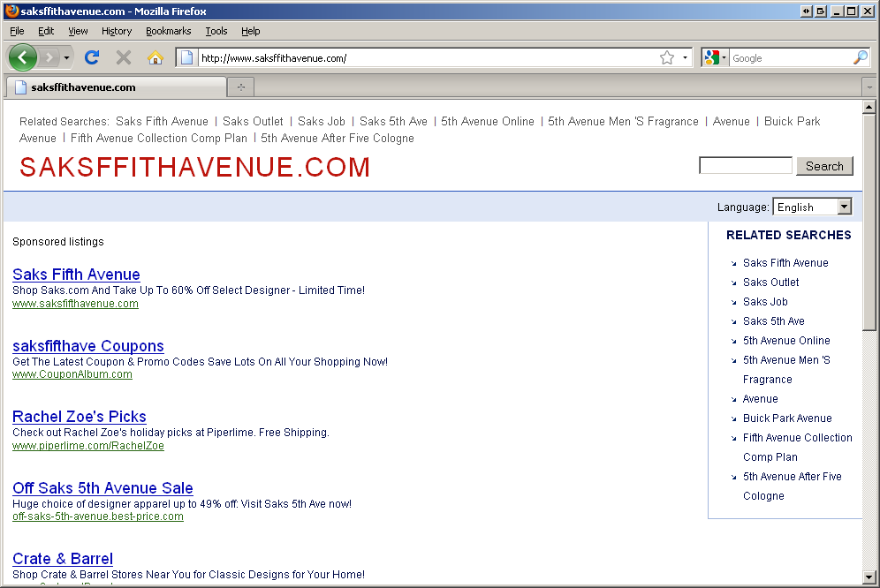Click the sidebar Avenue related search
This screenshot has width=880, height=588.
tap(761, 399)
